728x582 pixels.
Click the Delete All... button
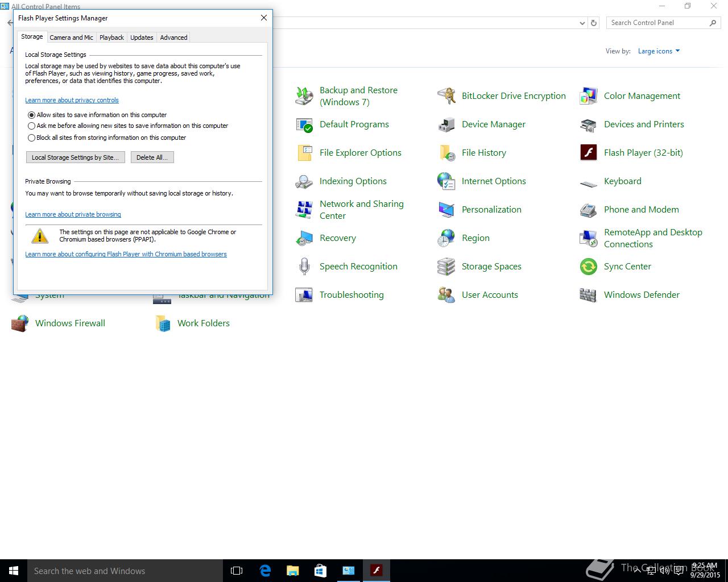coord(152,157)
